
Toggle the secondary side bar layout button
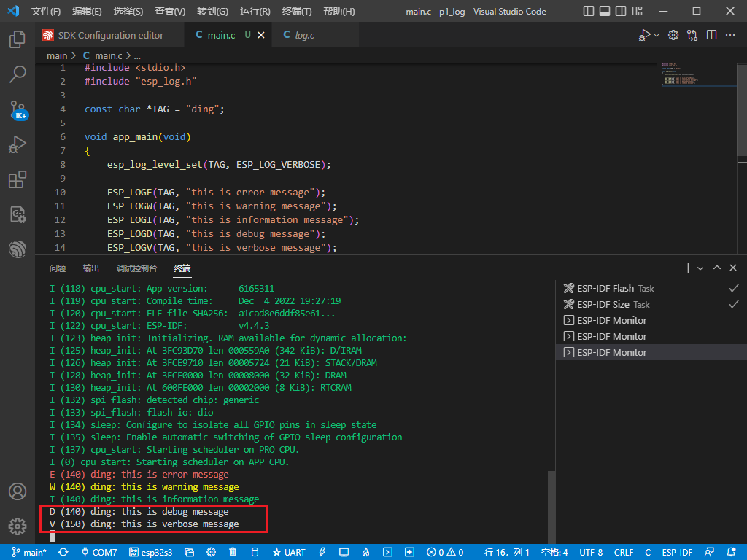[621, 12]
